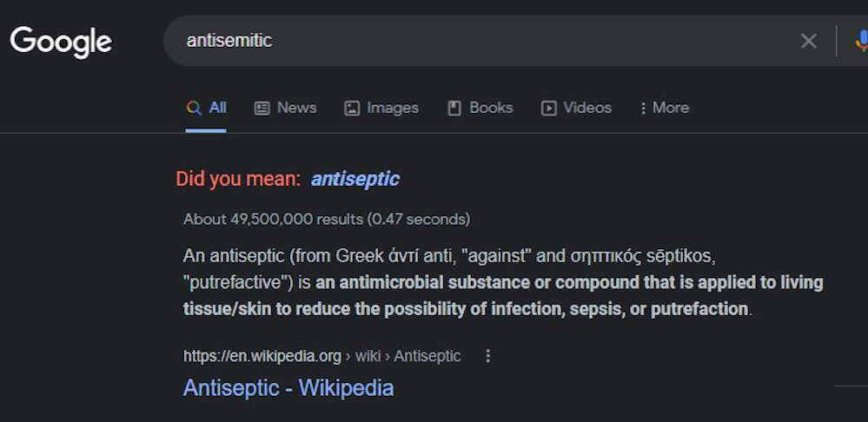Click the About 49,500,000 results text
The width and height of the screenshot is (868, 422).
pyautogui.click(x=326, y=219)
